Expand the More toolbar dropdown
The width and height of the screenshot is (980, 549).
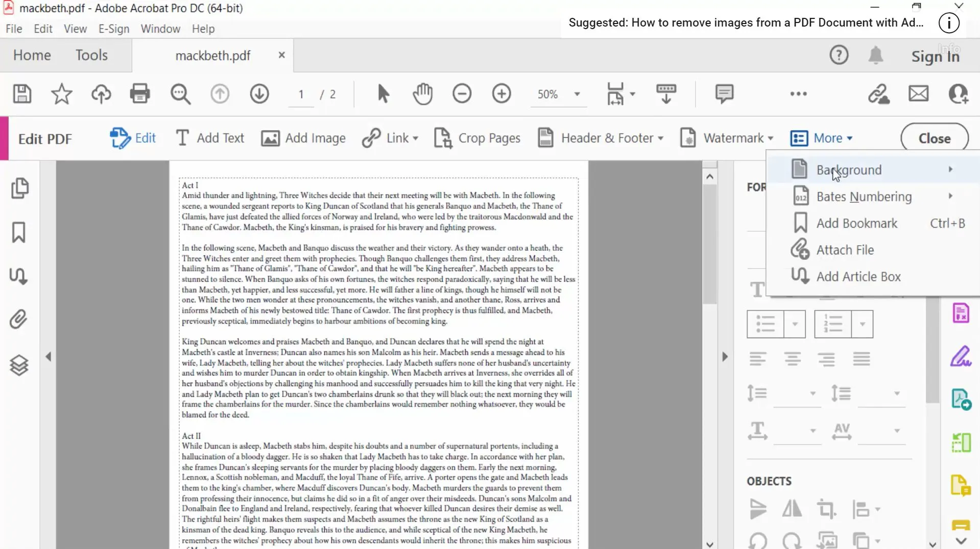822,137
